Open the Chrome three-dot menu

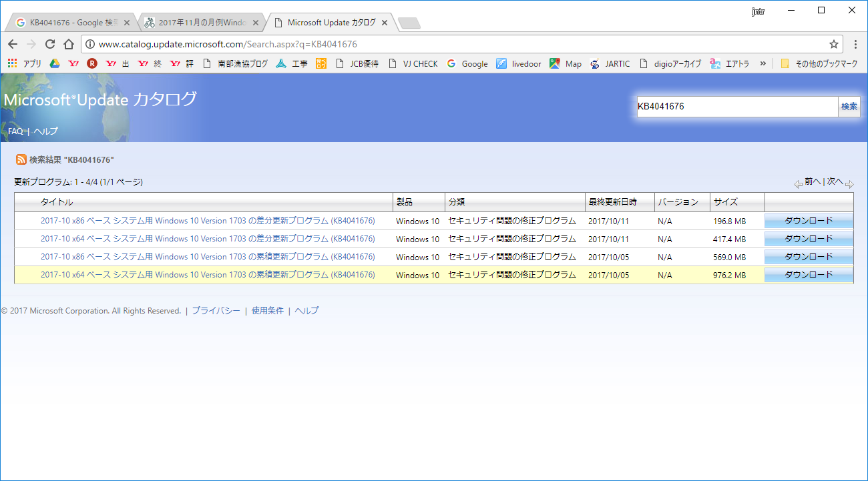point(855,44)
